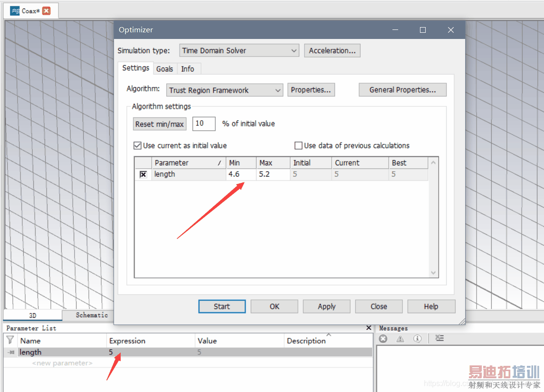Click the Acceleration... button

[332, 51]
